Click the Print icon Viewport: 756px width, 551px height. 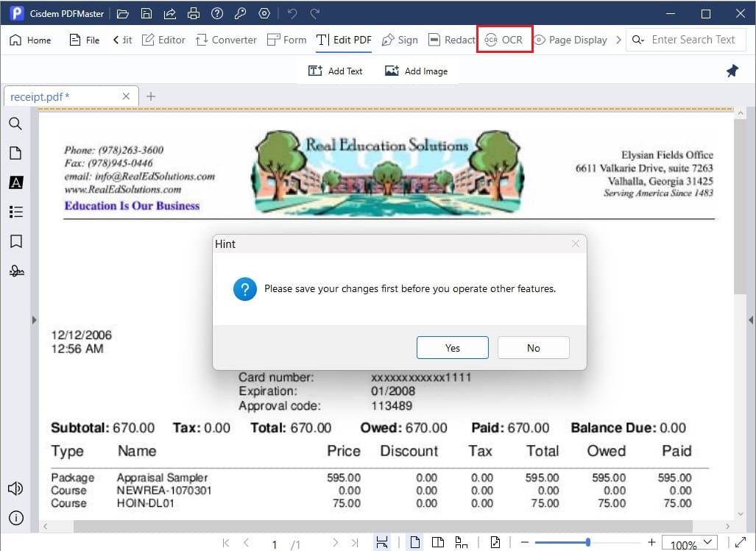point(194,13)
